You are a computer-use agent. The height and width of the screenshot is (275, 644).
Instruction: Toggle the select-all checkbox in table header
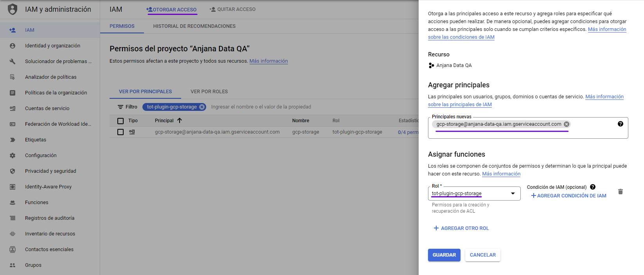pyautogui.click(x=121, y=121)
